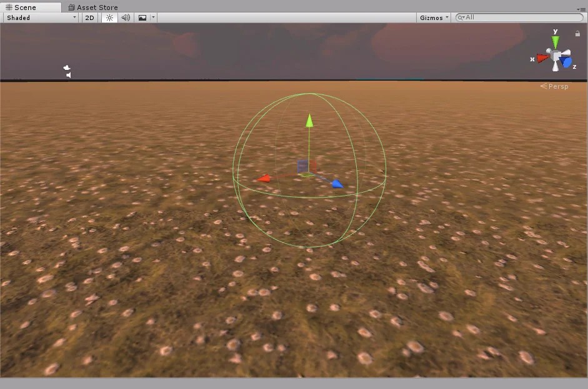Click the camera effects image icon
The width and height of the screenshot is (588, 389).
tap(142, 18)
